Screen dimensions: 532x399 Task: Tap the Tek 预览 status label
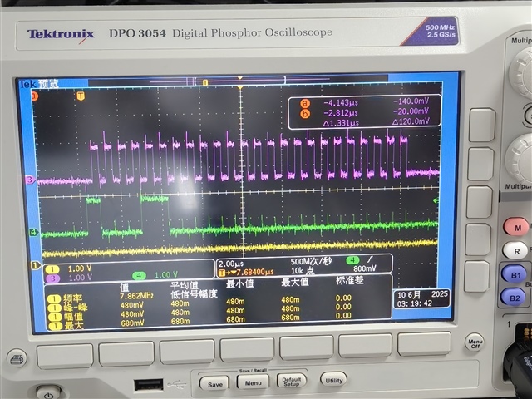pyautogui.click(x=39, y=84)
